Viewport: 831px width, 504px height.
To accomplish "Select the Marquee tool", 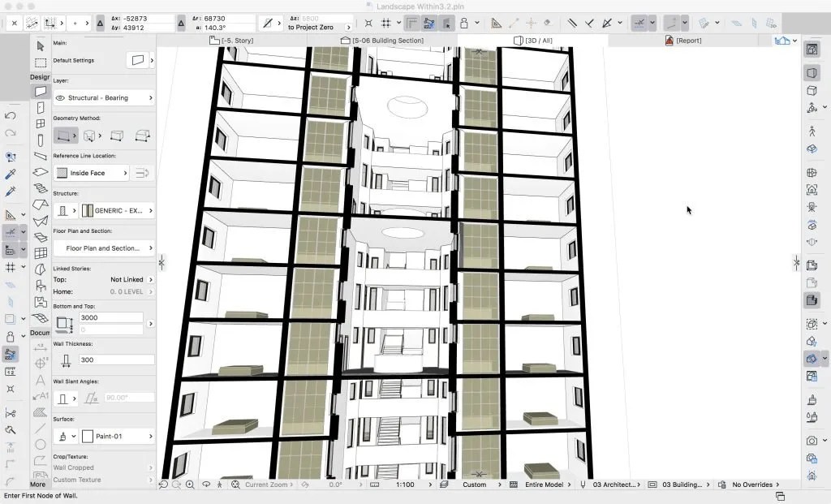I will (x=41, y=62).
